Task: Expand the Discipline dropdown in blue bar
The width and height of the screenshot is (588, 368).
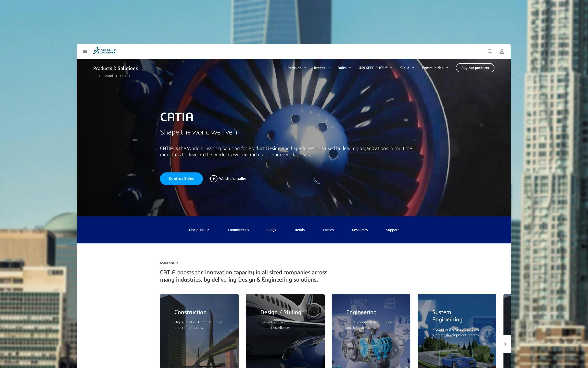Action: [x=199, y=230]
